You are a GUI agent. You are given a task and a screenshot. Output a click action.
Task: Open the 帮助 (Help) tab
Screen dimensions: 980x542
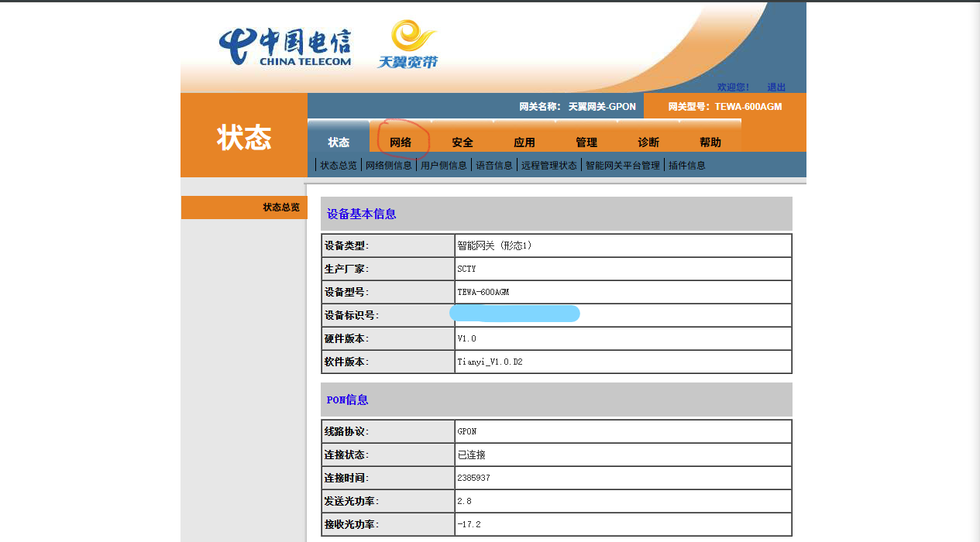(709, 142)
